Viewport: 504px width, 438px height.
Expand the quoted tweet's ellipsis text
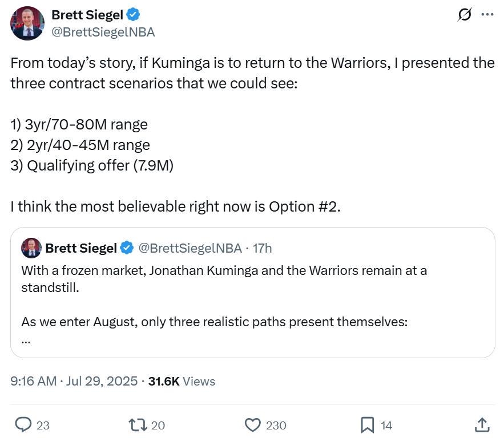[26, 342]
